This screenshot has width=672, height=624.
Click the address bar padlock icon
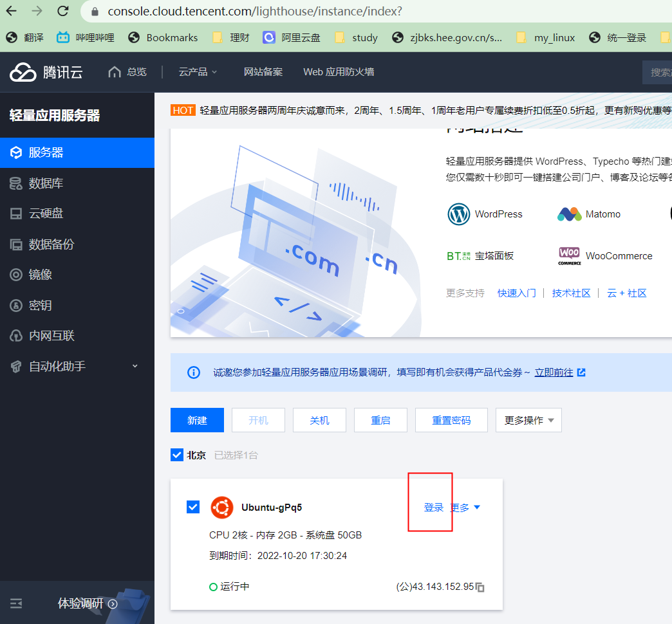[x=95, y=12]
